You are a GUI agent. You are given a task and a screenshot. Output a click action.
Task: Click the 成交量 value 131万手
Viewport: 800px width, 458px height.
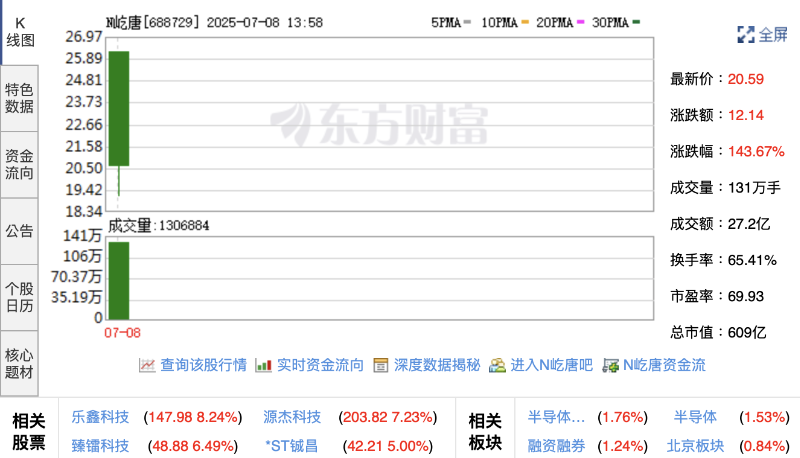pyautogui.click(x=754, y=188)
